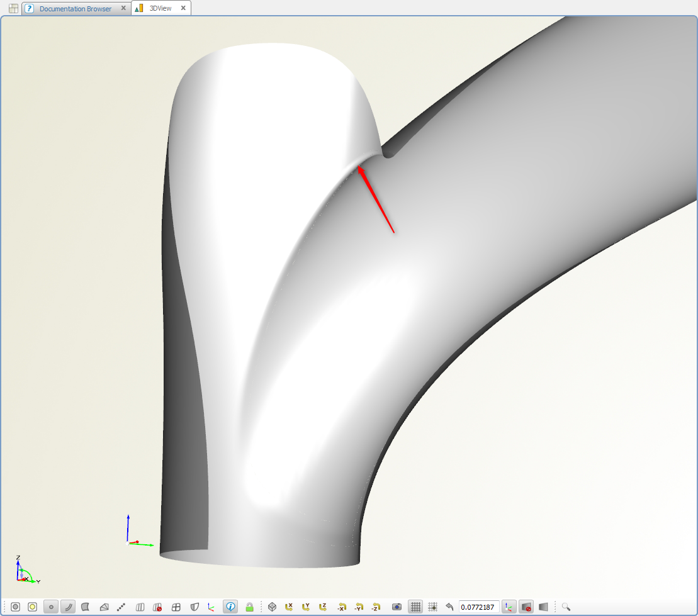Image resolution: width=698 pixels, height=616 pixels.
Task: Click the four-patch grid surface icon
Action: coord(176,607)
